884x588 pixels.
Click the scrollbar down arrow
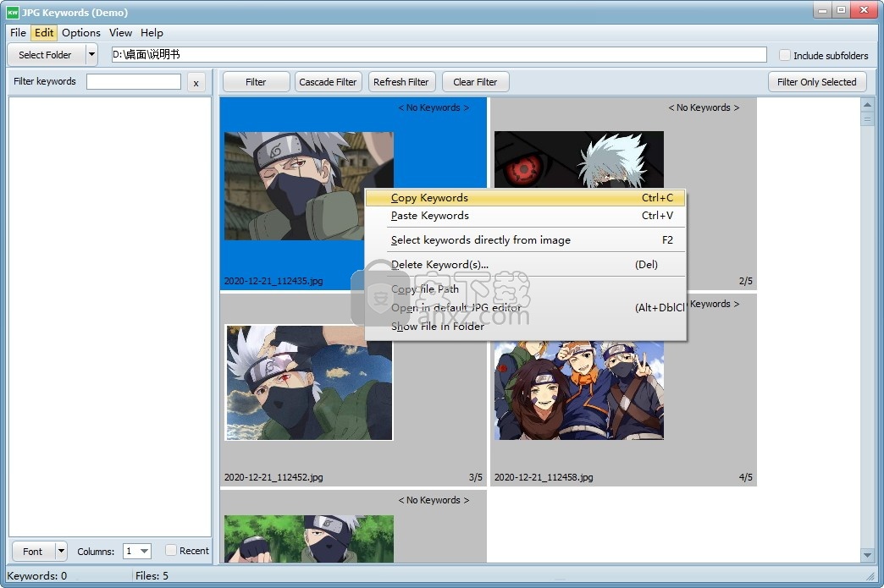pos(867,555)
